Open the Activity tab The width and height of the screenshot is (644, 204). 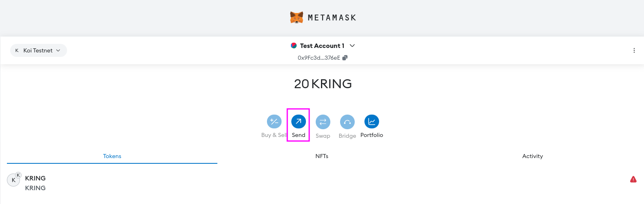(532, 156)
